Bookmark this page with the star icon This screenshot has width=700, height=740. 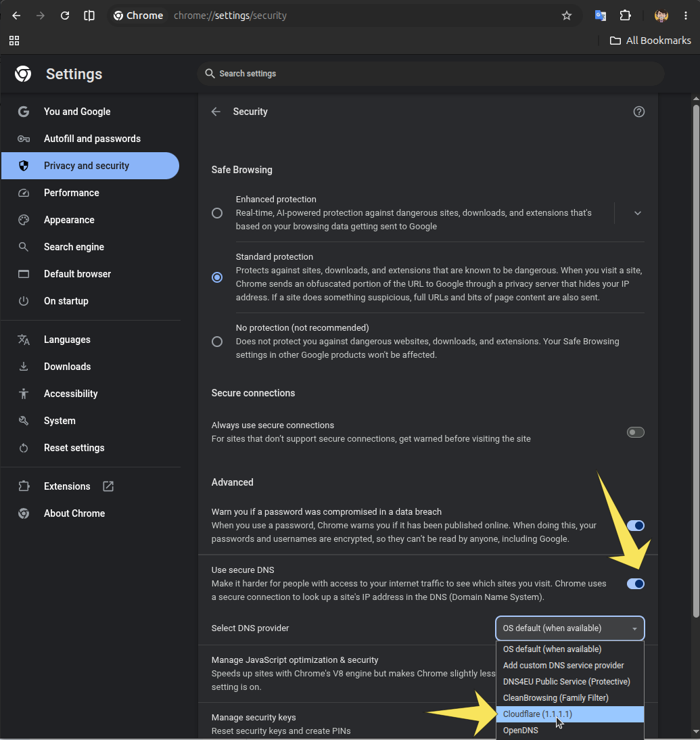point(566,16)
